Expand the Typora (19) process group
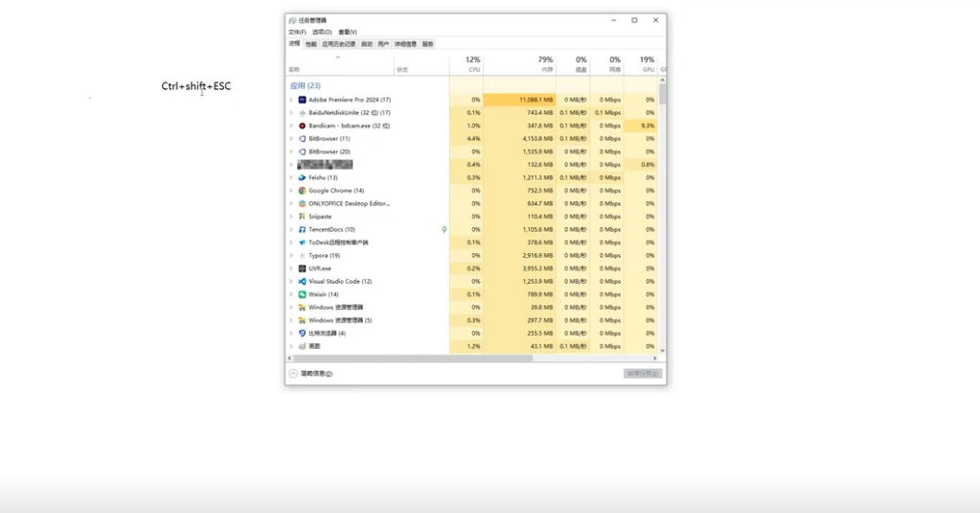 tap(291, 255)
